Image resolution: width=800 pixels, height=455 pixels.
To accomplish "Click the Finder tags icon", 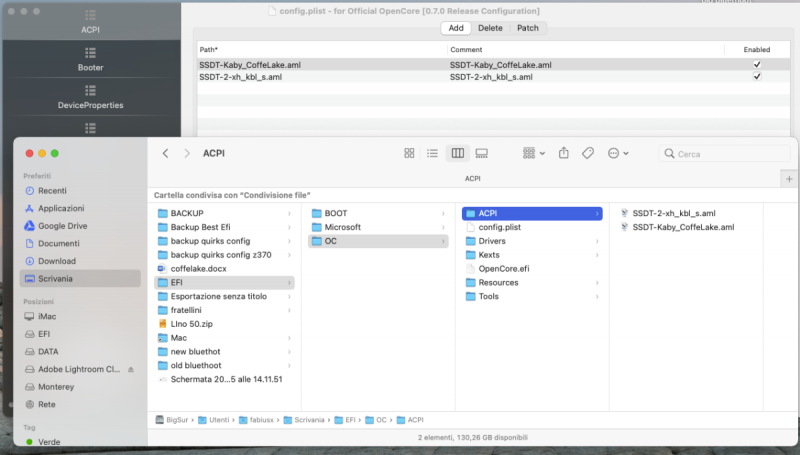I will pos(588,153).
